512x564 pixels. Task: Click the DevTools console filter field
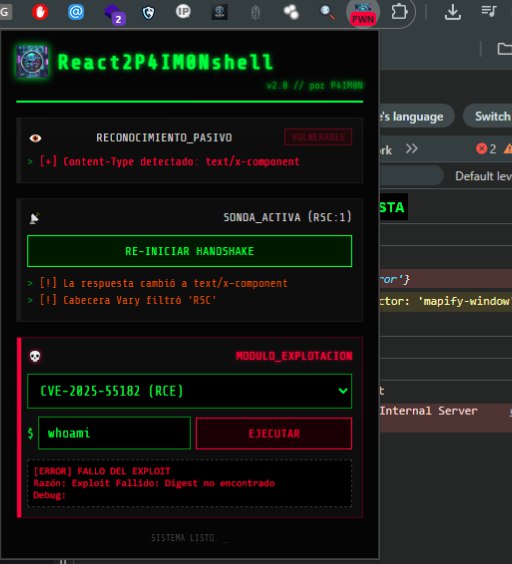(x=411, y=176)
